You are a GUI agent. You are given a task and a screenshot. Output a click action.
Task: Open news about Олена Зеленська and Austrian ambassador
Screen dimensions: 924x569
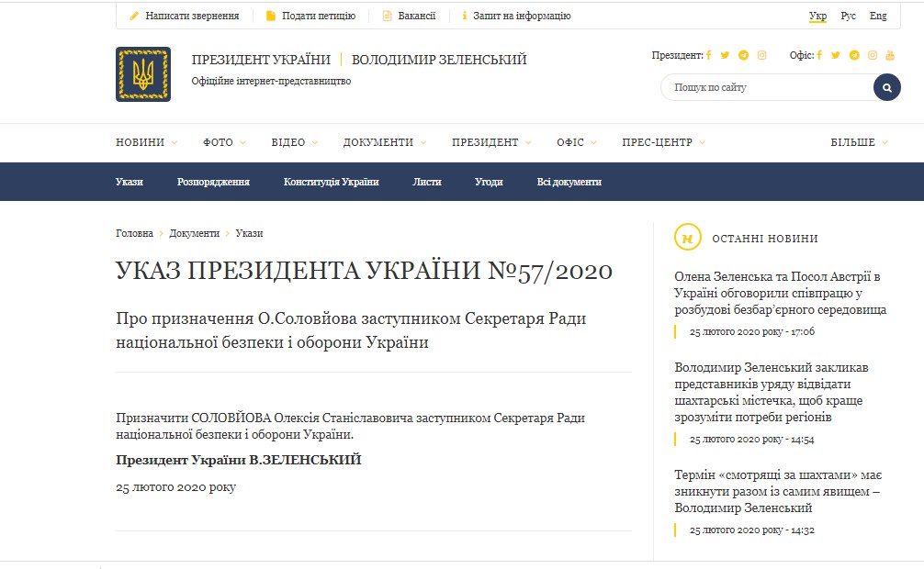tap(780, 293)
